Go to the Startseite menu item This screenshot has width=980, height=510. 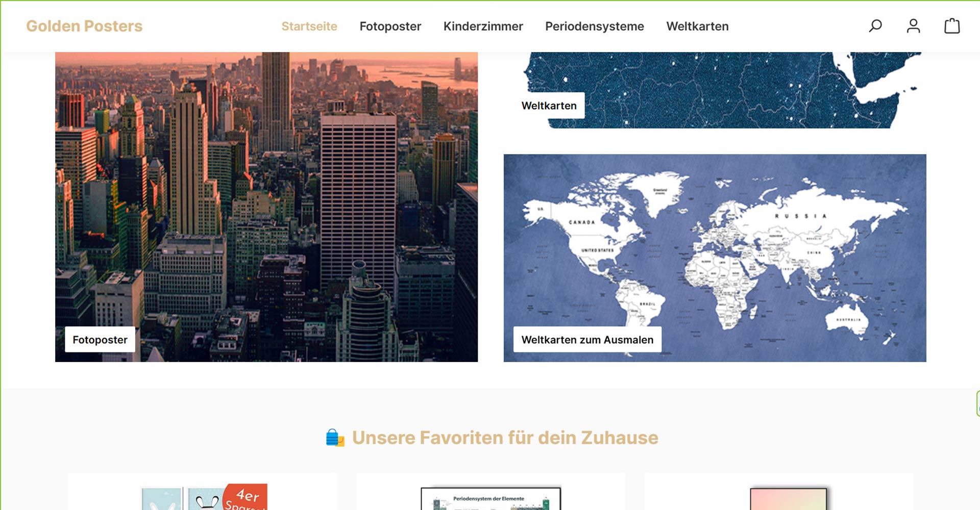point(309,27)
